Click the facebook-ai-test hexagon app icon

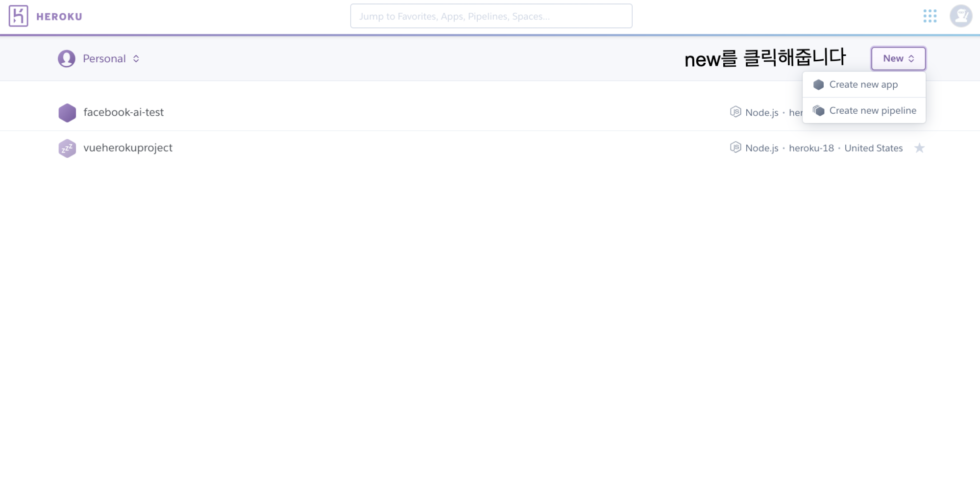tap(67, 113)
